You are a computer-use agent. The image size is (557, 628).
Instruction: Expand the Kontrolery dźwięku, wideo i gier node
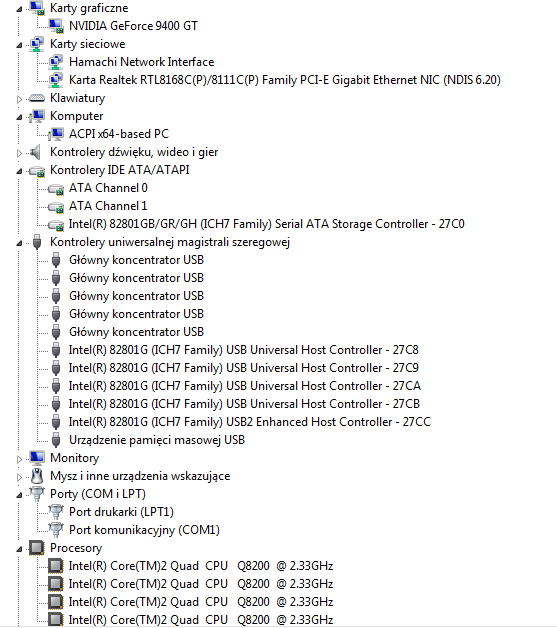(x=19, y=153)
